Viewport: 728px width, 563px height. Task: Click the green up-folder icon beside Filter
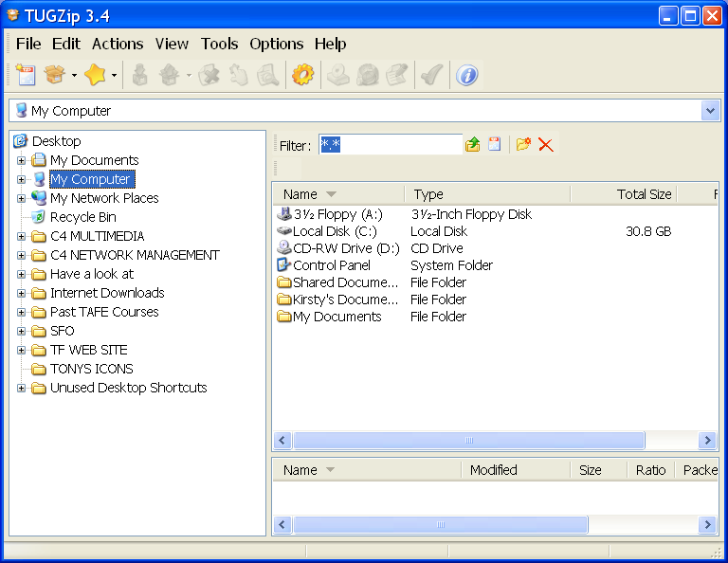click(x=473, y=144)
